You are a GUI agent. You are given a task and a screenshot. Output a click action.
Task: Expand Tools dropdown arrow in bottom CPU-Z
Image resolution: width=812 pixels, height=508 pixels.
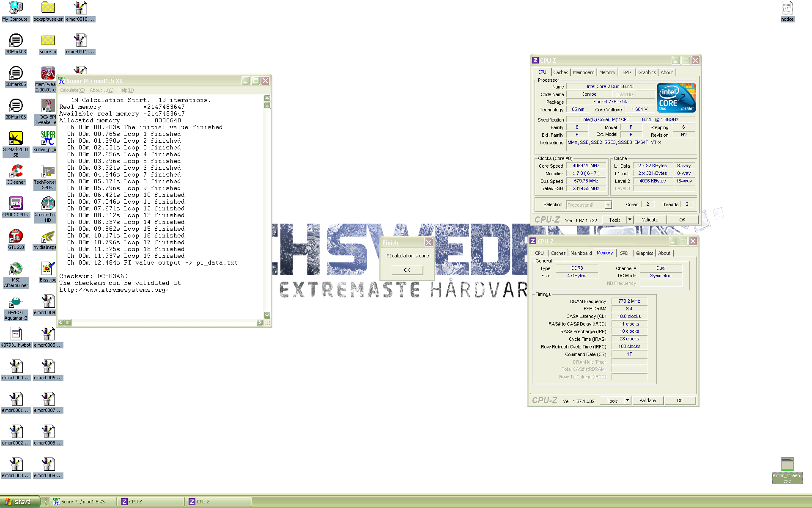click(x=627, y=400)
